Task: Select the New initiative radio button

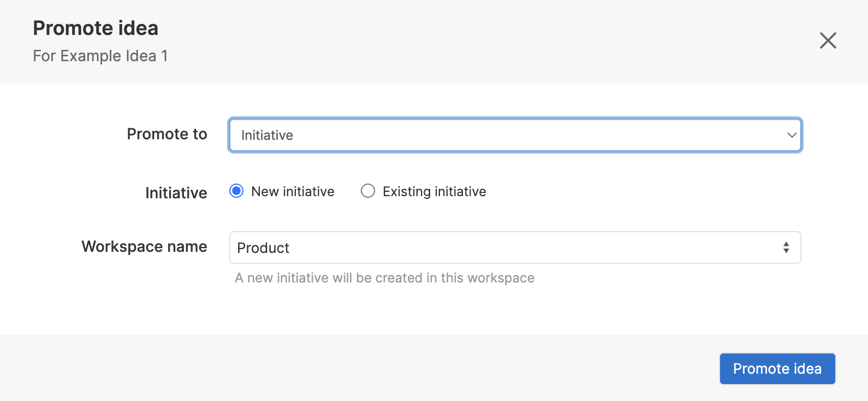Action: [236, 191]
